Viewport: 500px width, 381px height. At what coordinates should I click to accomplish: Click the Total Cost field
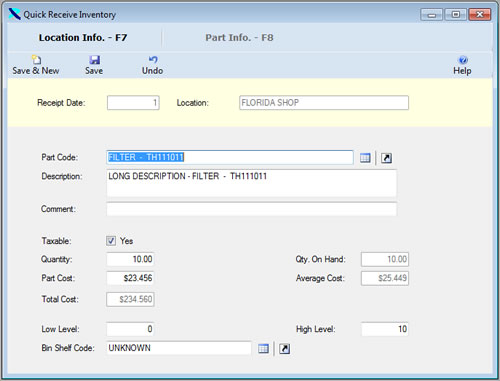tap(130, 299)
